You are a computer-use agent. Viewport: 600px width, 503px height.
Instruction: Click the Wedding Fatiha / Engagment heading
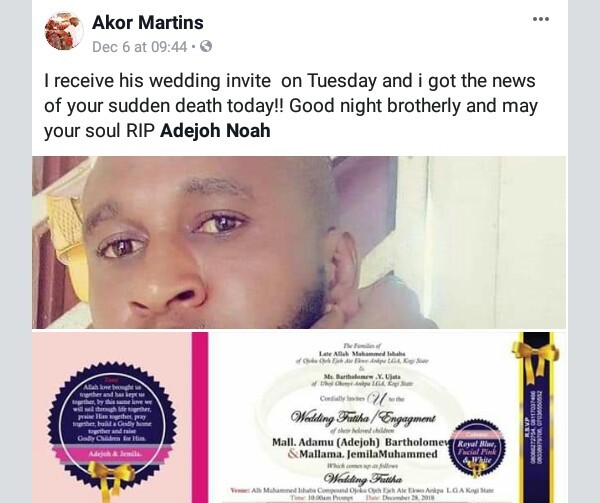point(362,417)
